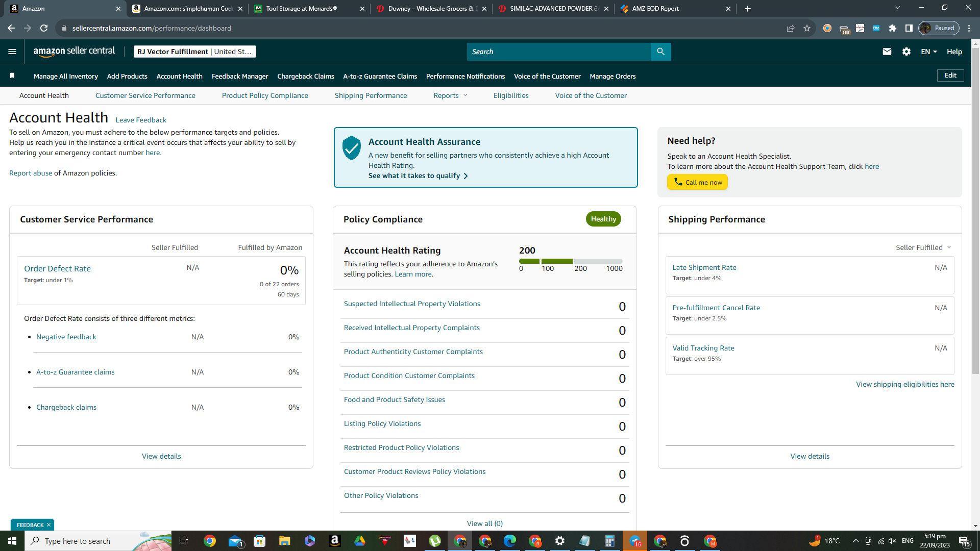Close the FEEDBACK widget
Image resolution: width=980 pixels, height=551 pixels.
click(x=48, y=525)
